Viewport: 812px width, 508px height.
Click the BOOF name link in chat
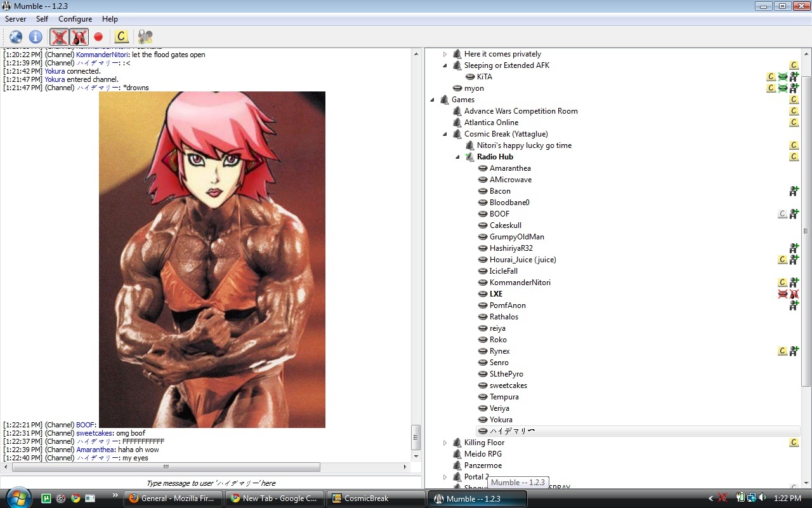(85, 425)
